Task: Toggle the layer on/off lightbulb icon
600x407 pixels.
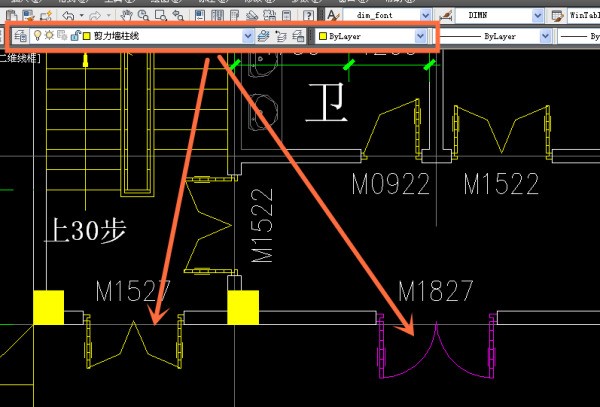Action: 38,36
